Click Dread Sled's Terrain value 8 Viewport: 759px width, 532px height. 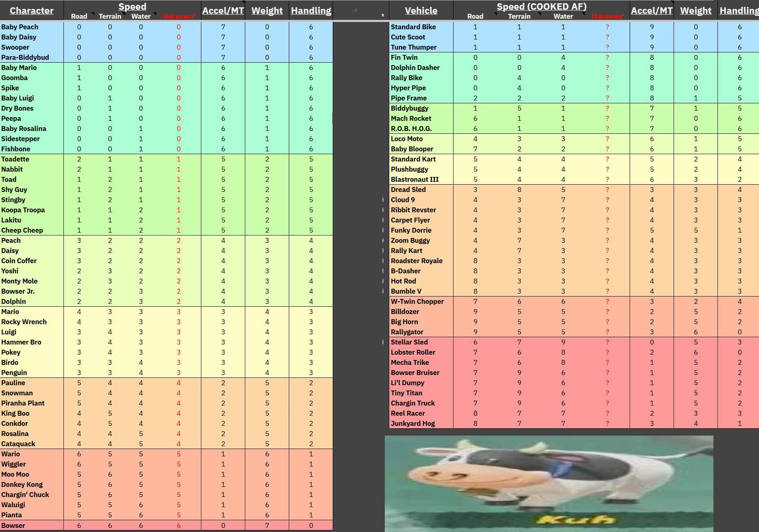pyautogui.click(x=519, y=190)
